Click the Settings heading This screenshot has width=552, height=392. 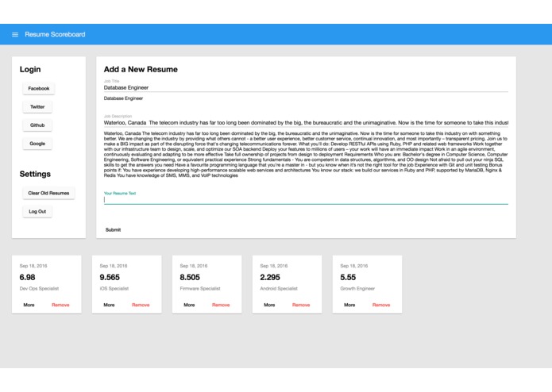coord(35,174)
